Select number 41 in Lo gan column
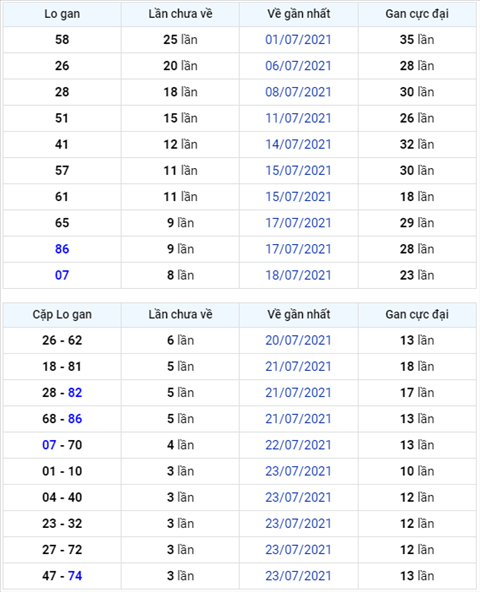 (x=62, y=144)
